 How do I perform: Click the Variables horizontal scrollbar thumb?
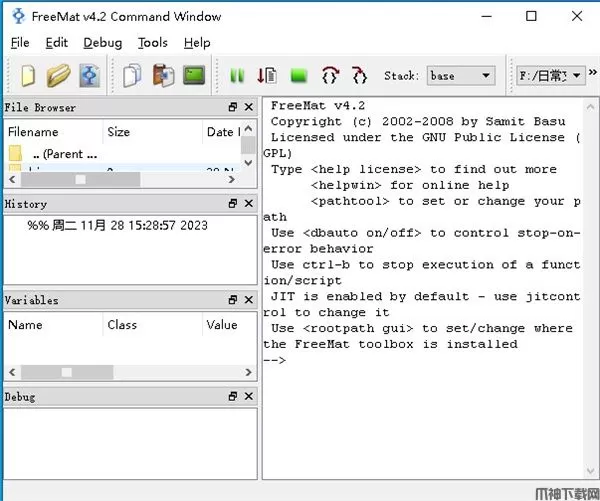pyautogui.click(x=67, y=372)
